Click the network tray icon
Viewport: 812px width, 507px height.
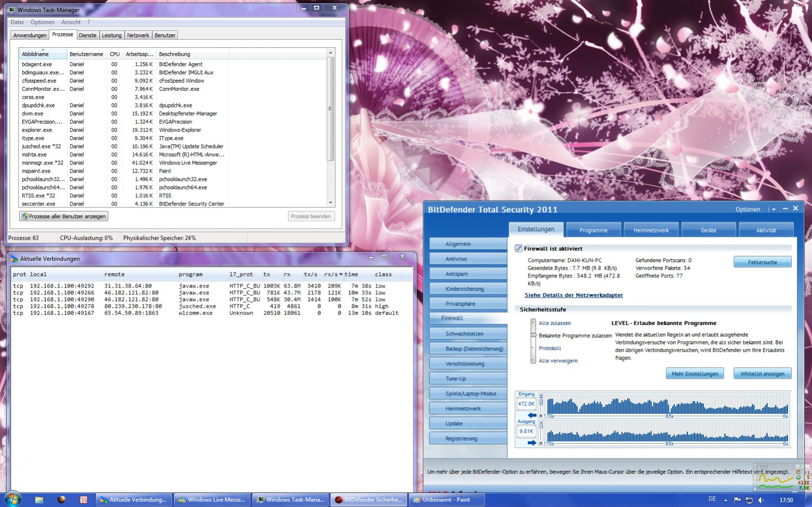tap(749, 500)
